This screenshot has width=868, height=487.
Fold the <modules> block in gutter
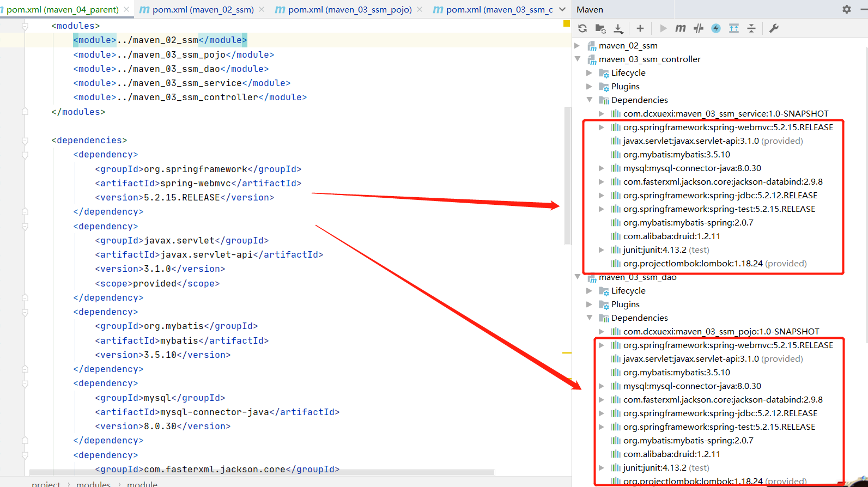25,26
